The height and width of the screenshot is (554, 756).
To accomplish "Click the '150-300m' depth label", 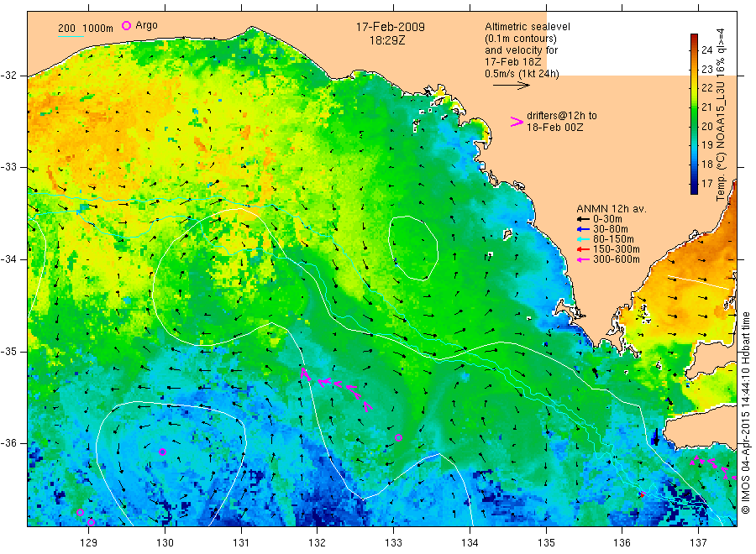I will pos(617,249).
